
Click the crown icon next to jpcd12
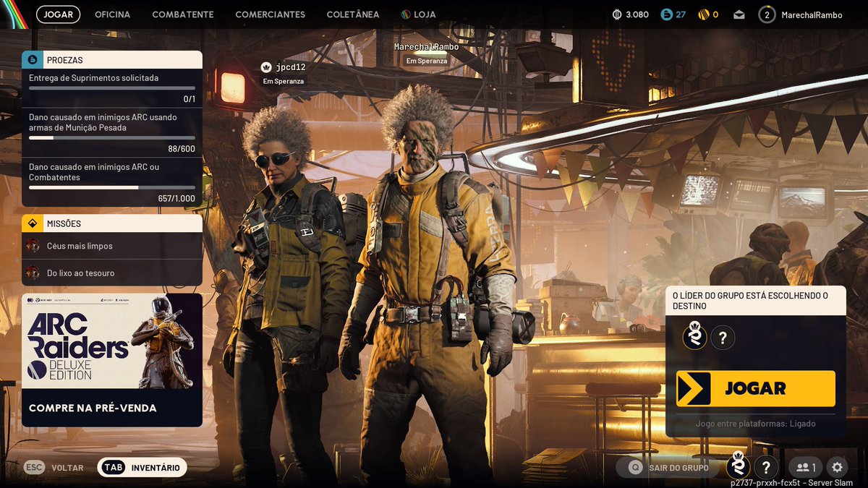click(265, 67)
